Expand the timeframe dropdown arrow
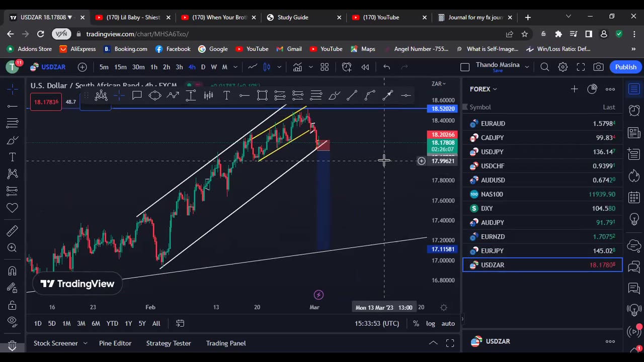Image resolution: width=644 pixels, height=362 pixels. coord(236,67)
